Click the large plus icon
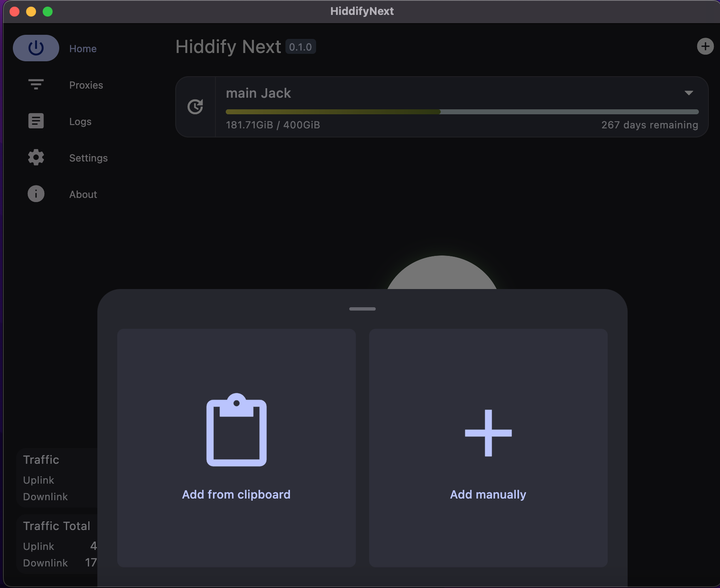 point(488,433)
